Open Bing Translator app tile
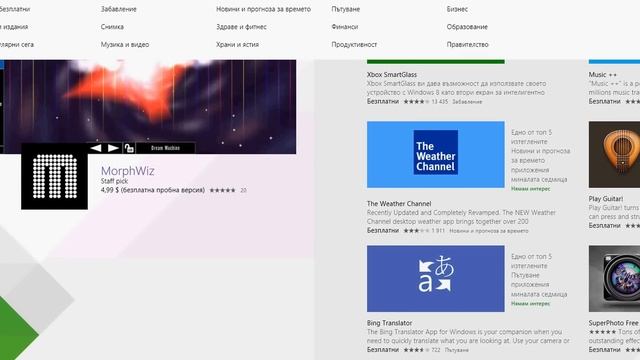 pyautogui.click(x=436, y=278)
